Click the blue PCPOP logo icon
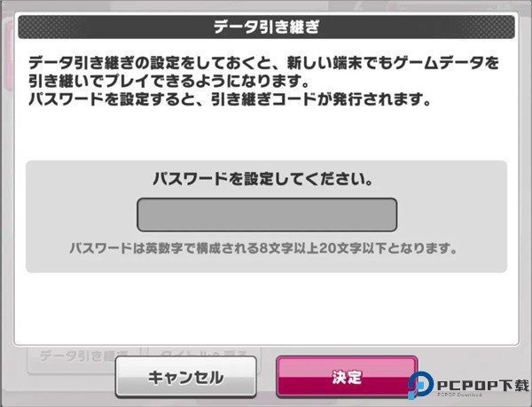Image resolution: width=532 pixels, height=407 pixels. [420, 385]
